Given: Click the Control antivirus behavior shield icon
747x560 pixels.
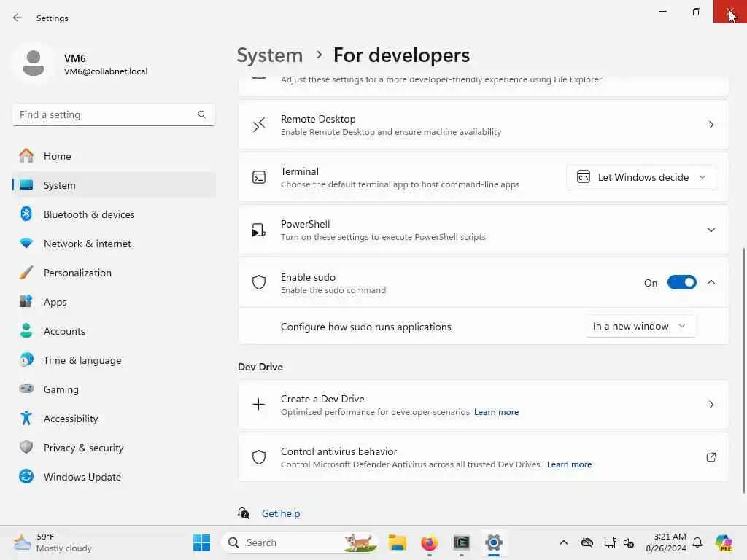Looking at the screenshot, I should 259,457.
